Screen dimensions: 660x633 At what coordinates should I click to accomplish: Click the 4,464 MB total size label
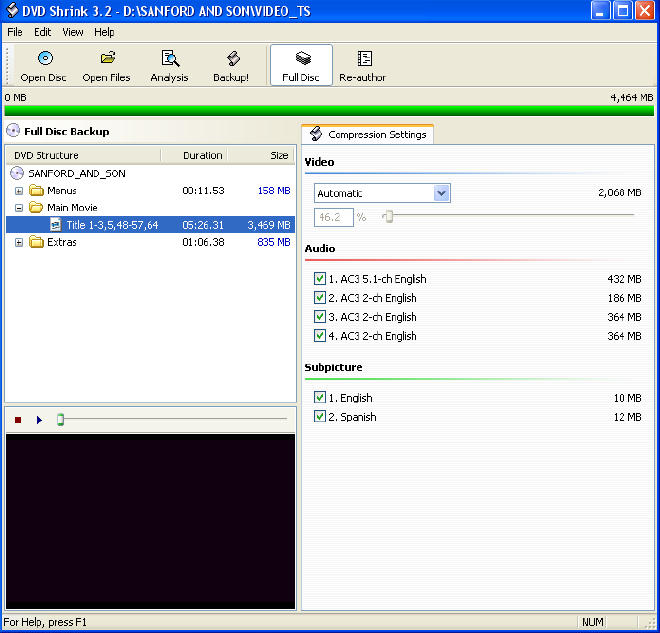[632, 98]
